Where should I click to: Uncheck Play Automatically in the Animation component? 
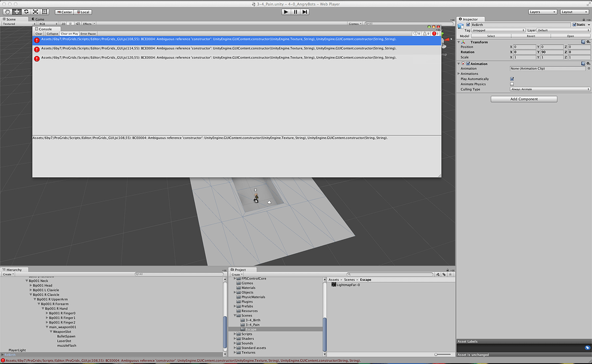tap(512, 79)
